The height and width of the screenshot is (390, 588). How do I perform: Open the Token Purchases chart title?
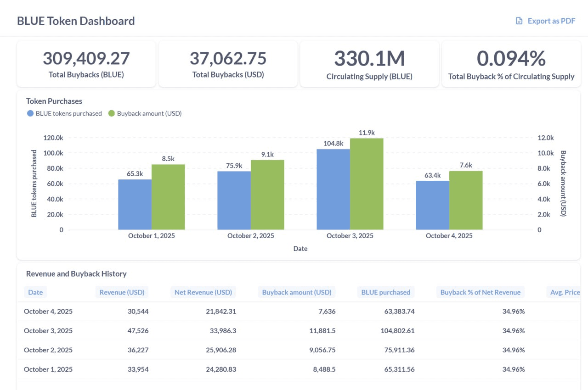(x=54, y=101)
